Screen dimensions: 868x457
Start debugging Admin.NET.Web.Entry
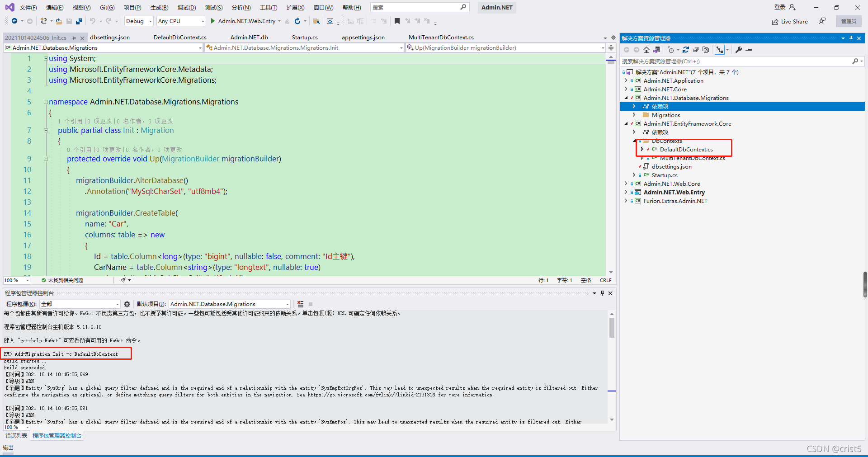point(212,21)
